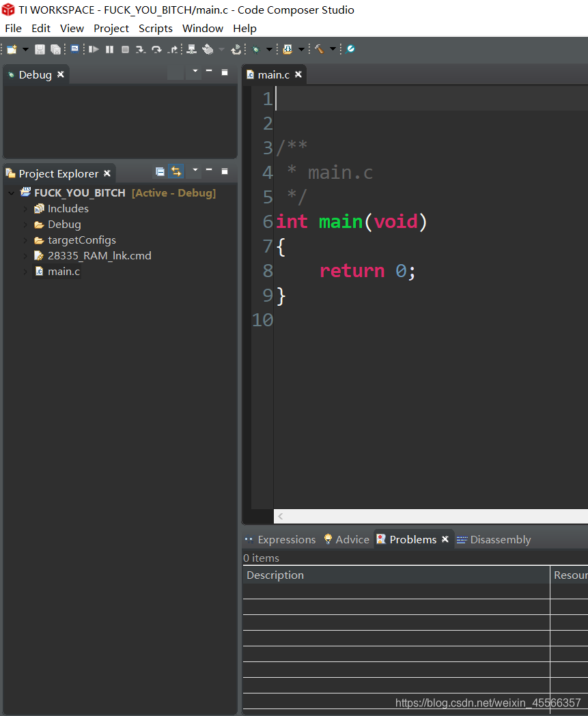Screen dimensions: 588x716
Task: Open the Build hammer dropdown arrow
Action: click(x=333, y=49)
